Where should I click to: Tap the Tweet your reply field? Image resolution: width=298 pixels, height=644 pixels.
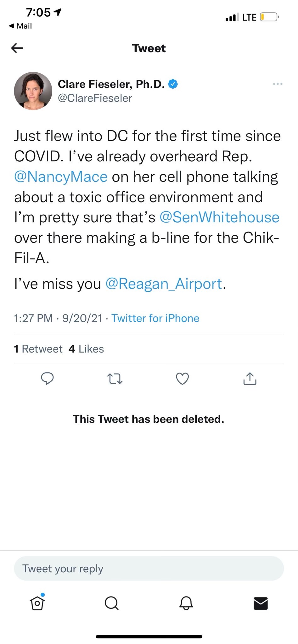(149, 569)
